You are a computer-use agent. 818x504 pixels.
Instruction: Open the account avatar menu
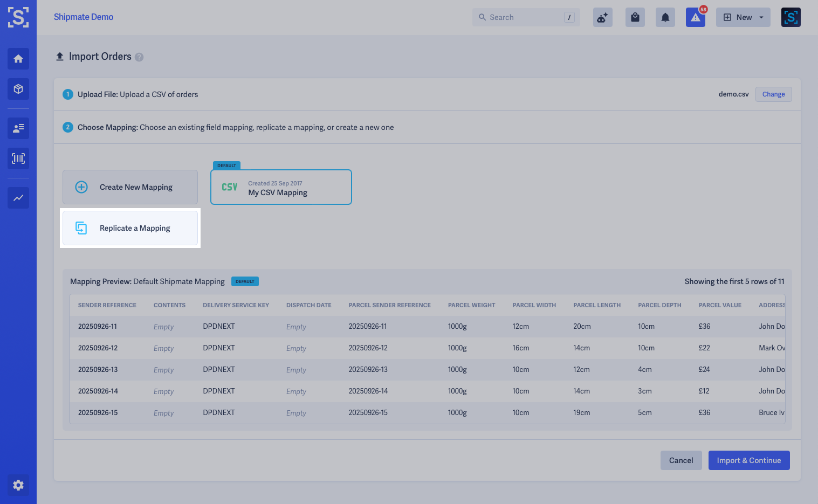pos(790,17)
